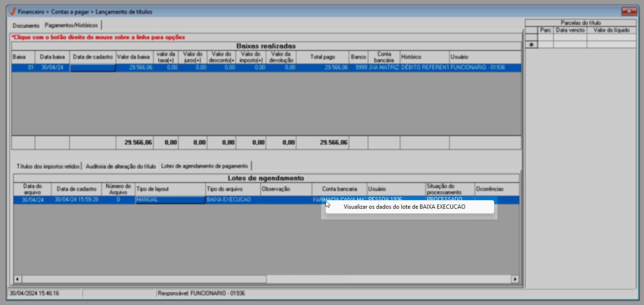Click the Tipo de layout column header
The height and width of the screenshot is (305, 644).
click(170, 189)
